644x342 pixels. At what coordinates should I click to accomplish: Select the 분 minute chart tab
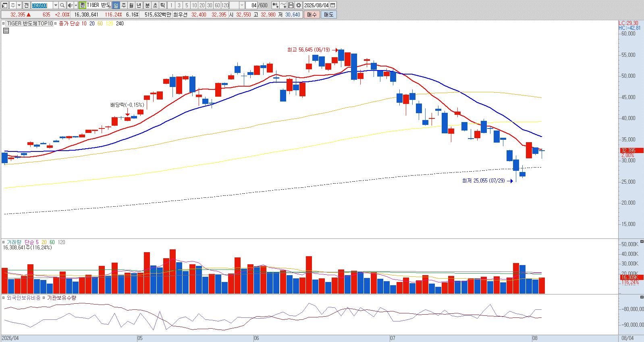tap(147, 5)
